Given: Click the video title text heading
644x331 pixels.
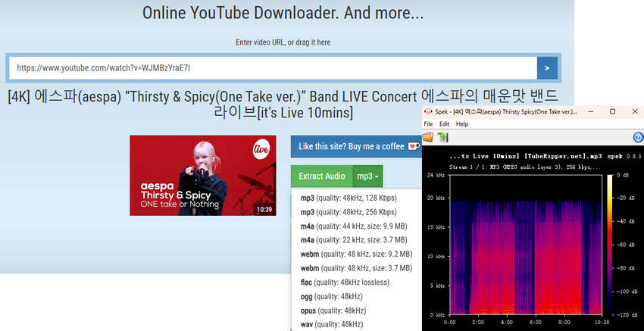Looking at the screenshot, I should pos(283,105).
